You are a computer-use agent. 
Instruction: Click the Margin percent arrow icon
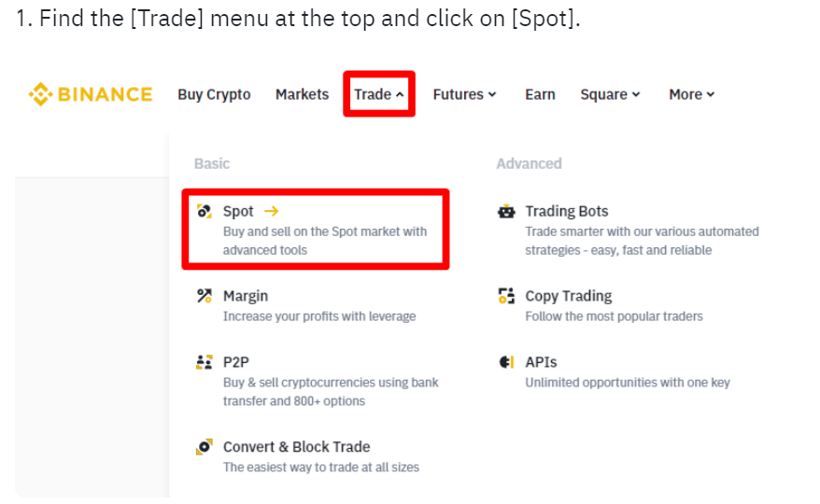pyautogui.click(x=204, y=296)
